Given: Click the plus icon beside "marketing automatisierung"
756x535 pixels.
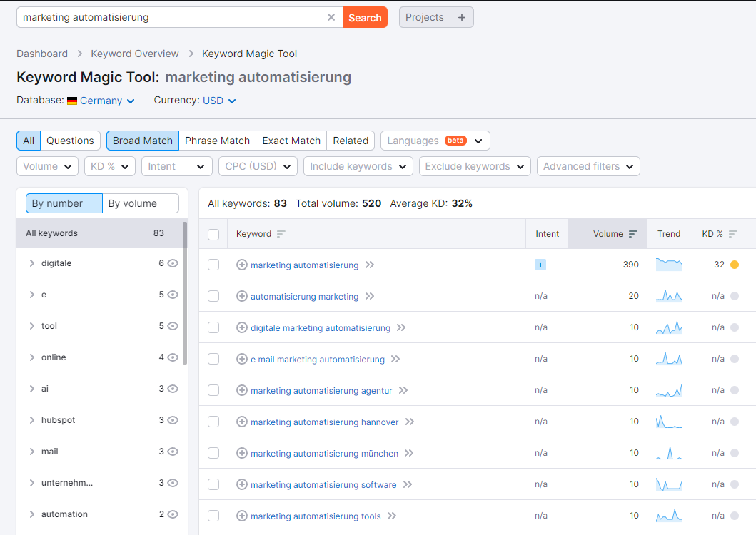Looking at the screenshot, I should [242, 265].
